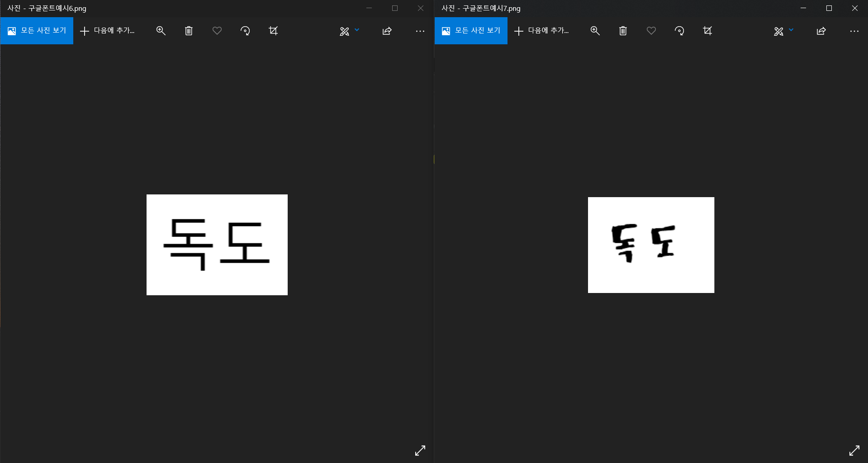Open the more options menu in the 구글폰트예시6.png window
This screenshot has height=463, width=868.
pyautogui.click(x=420, y=31)
